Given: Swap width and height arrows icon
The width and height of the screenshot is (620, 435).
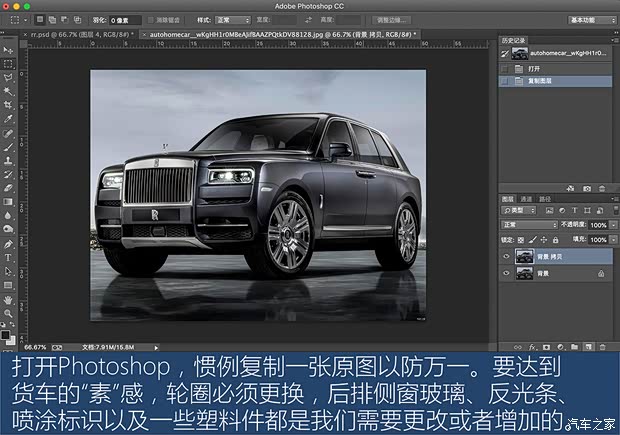Looking at the screenshot, I should (308, 20).
